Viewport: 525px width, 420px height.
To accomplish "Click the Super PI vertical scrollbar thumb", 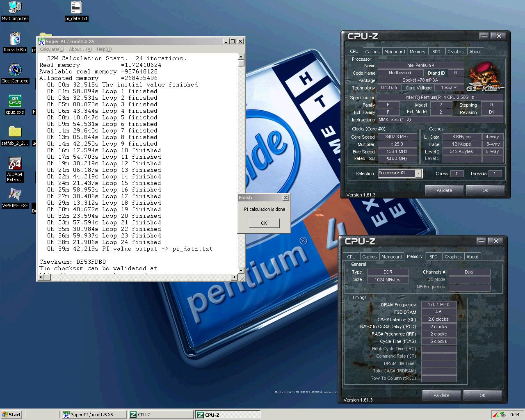I will coord(241,63).
